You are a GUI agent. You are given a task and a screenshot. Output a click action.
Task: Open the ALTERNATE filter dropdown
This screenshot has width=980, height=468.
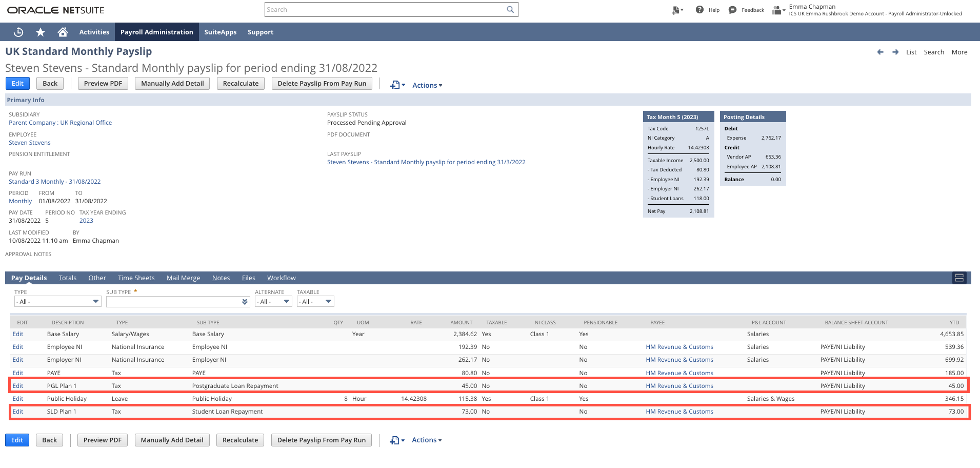[x=273, y=301]
